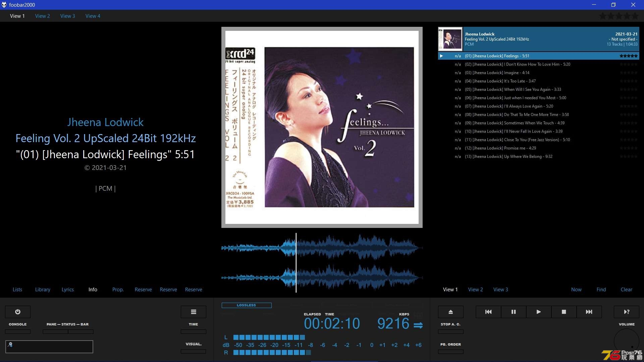This screenshot has height=362, width=644.
Task: Select View 1 below the playlist panel
Action: pyautogui.click(x=450, y=289)
